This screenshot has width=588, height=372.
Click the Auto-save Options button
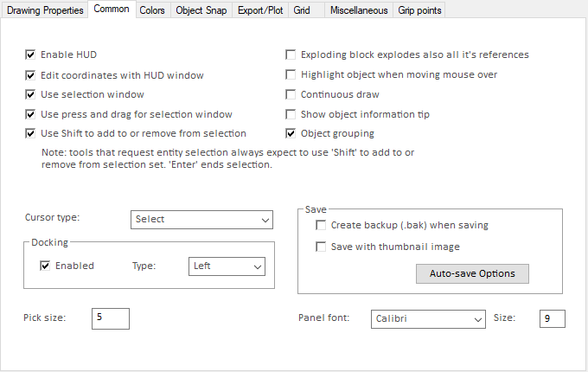tap(472, 274)
